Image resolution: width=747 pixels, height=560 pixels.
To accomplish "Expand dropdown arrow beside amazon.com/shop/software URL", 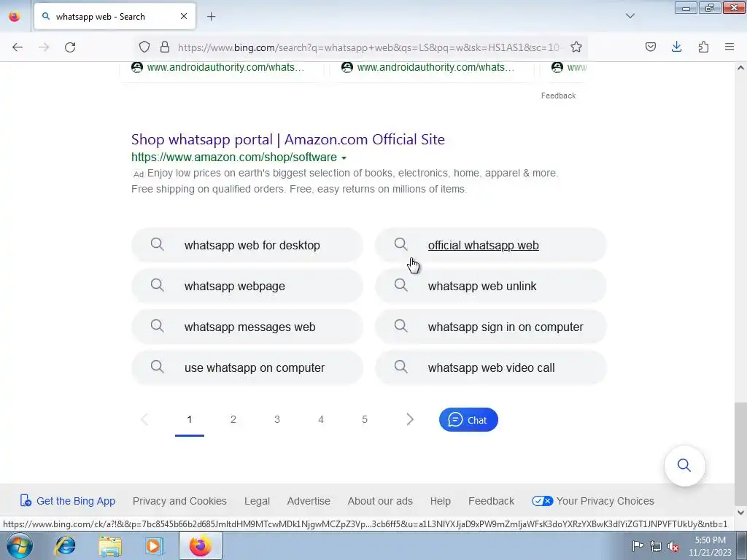I will point(344,157).
